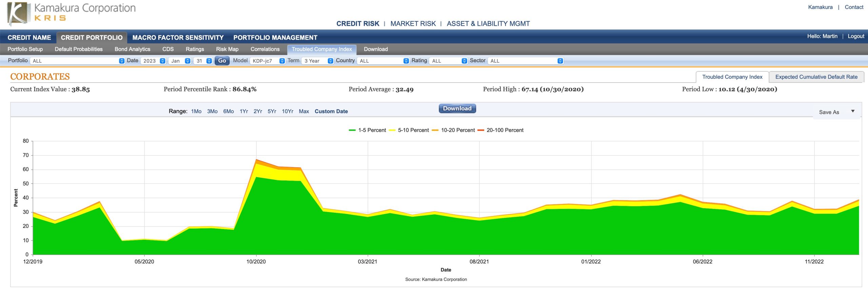The image size is (868, 297).
Task: Toggle the 10-20 Percent legend series
Action: pyautogui.click(x=453, y=130)
